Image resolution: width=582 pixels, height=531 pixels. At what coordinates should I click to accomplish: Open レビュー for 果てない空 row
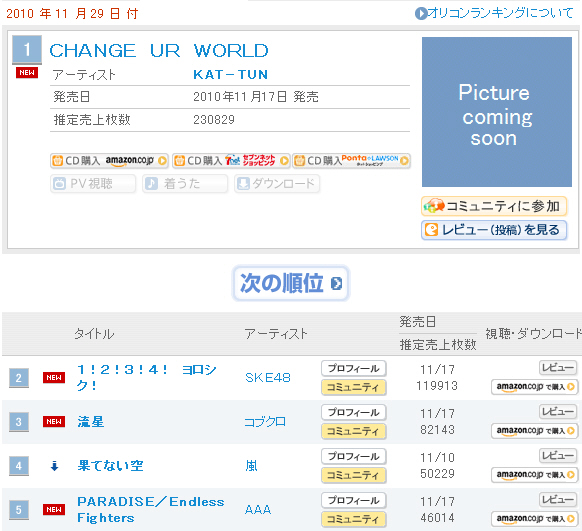[558, 455]
